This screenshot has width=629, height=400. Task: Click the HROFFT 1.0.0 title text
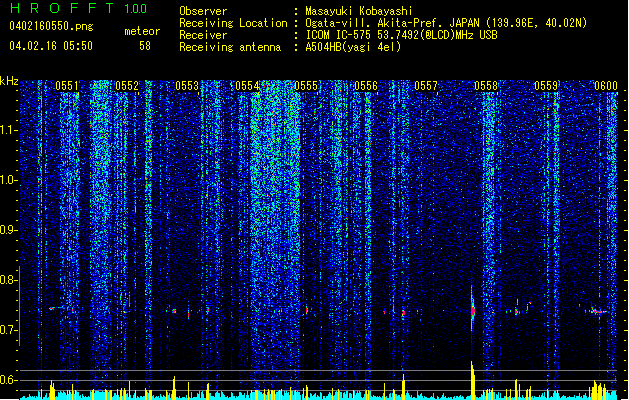click(78, 8)
